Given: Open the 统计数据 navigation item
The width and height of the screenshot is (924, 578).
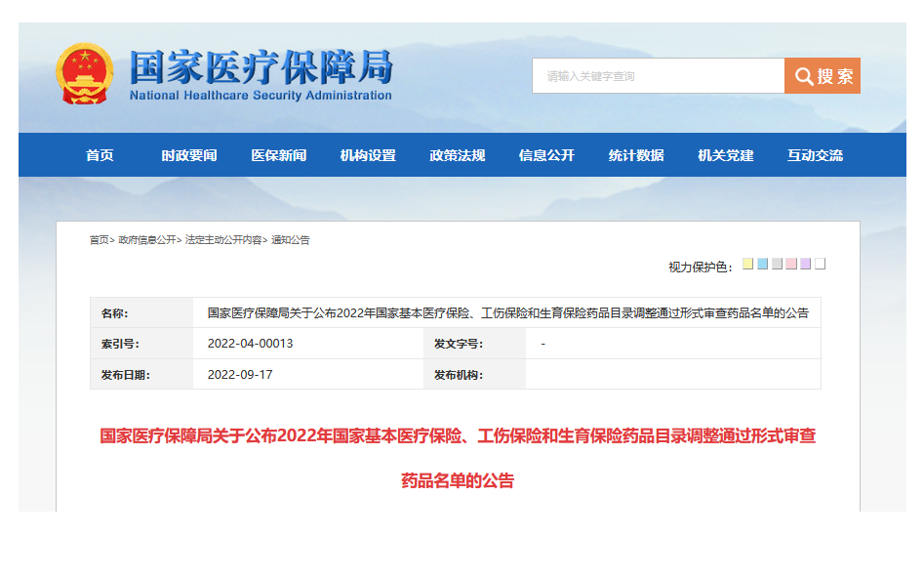Looking at the screenshot, I should [636, 155].
